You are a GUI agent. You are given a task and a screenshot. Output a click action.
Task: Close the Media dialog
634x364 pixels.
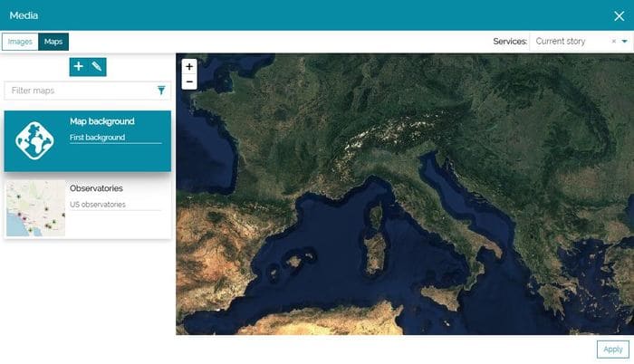coord(620,15)
